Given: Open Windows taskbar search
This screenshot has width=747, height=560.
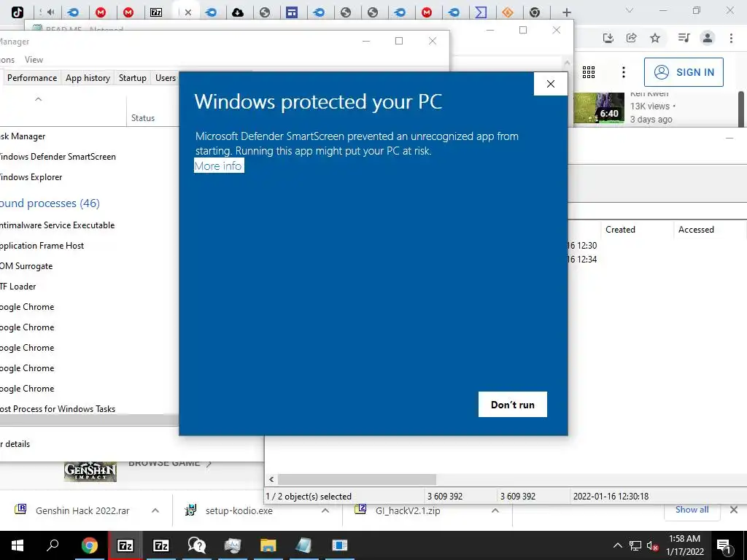Looking at the screenshot, I should pyautogui.click(x=53, y=545).
